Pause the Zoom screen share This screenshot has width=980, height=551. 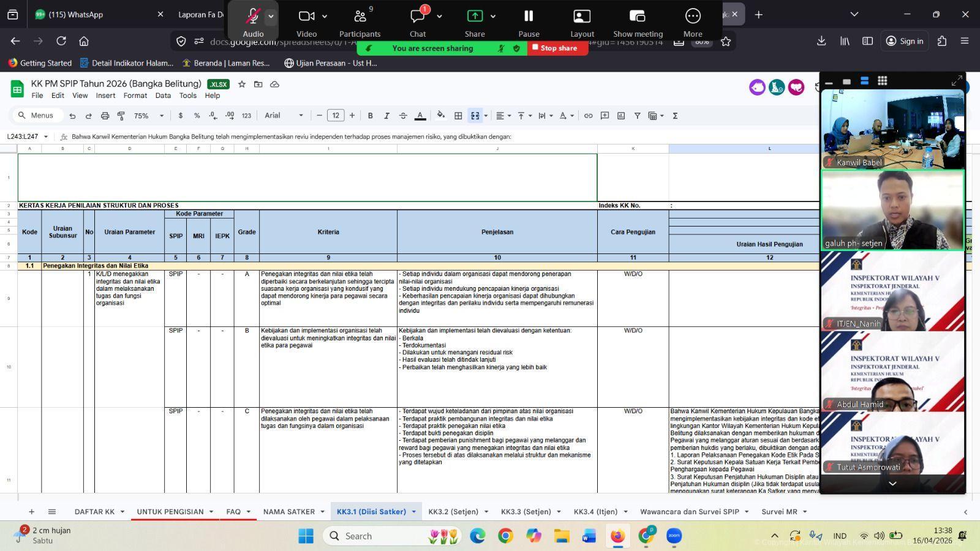point(529,17)
